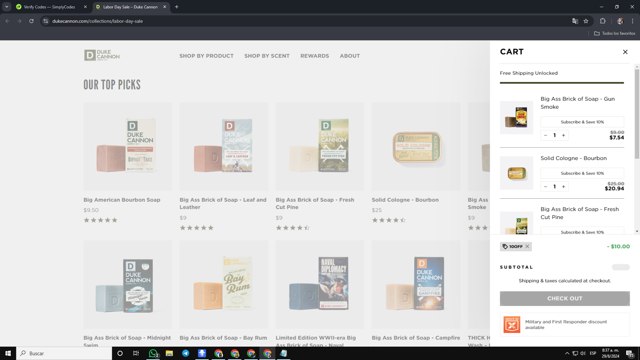Open Big Ass Brick of Soap - Gun Smoke in cart
Viewport: 640px width, 360px height.
click(x=578, y=103)
